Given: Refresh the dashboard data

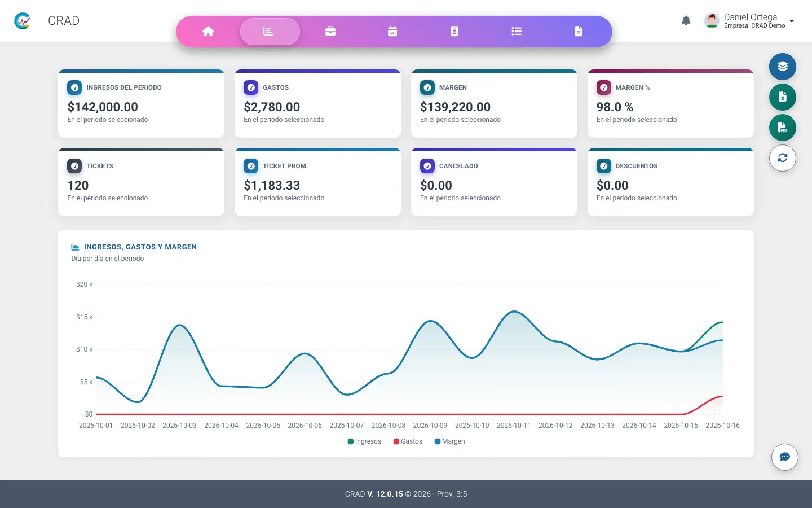Looking at the screenshot, I should click(783, 158).
